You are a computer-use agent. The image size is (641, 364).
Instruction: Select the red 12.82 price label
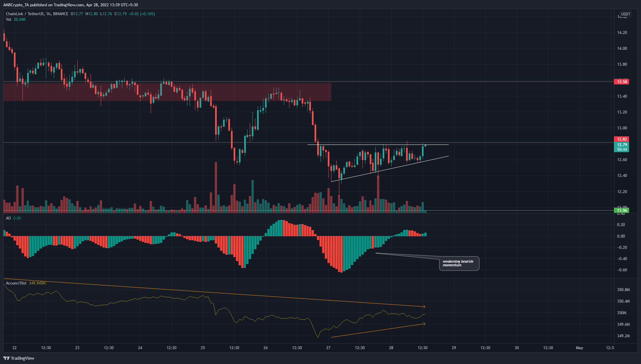[x=622, y=139]
